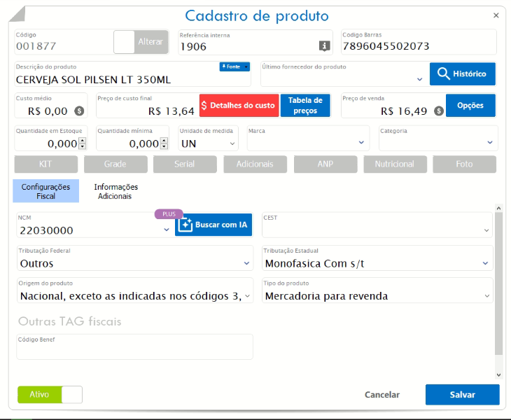Click the Fonte pin button
The width and height of the screenshot is (511, 420).
[x=234, y=66]
